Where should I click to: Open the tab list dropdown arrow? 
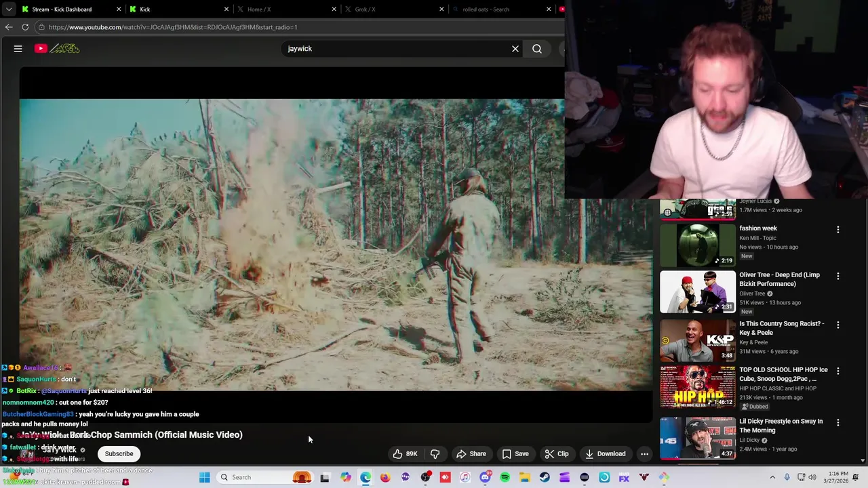(x=9, y=9)
